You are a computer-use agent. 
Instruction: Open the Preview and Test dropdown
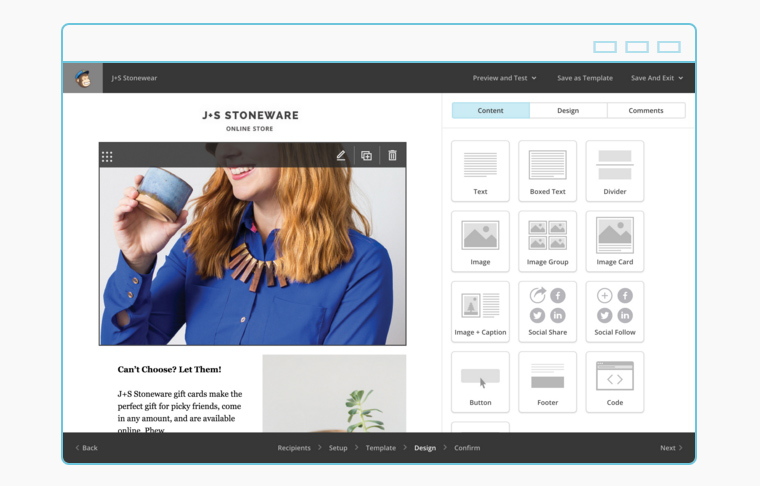point(505,78)
